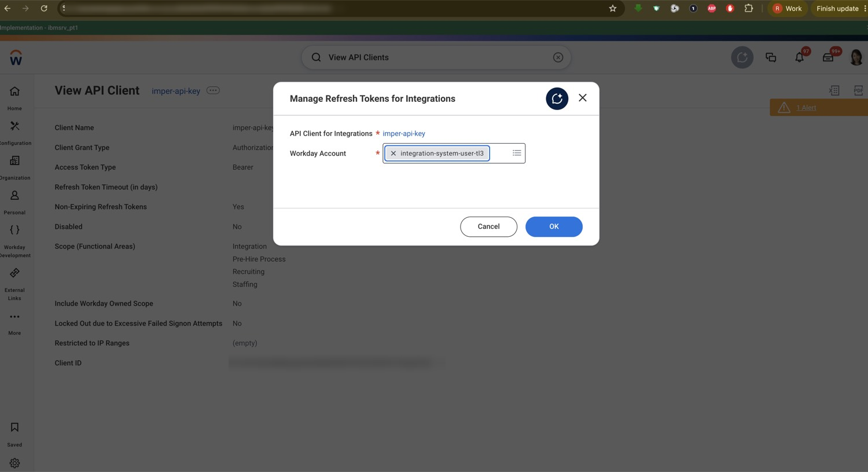Open the Workday Account prompt list icon
868x472 pixels.
coord(517,153)
